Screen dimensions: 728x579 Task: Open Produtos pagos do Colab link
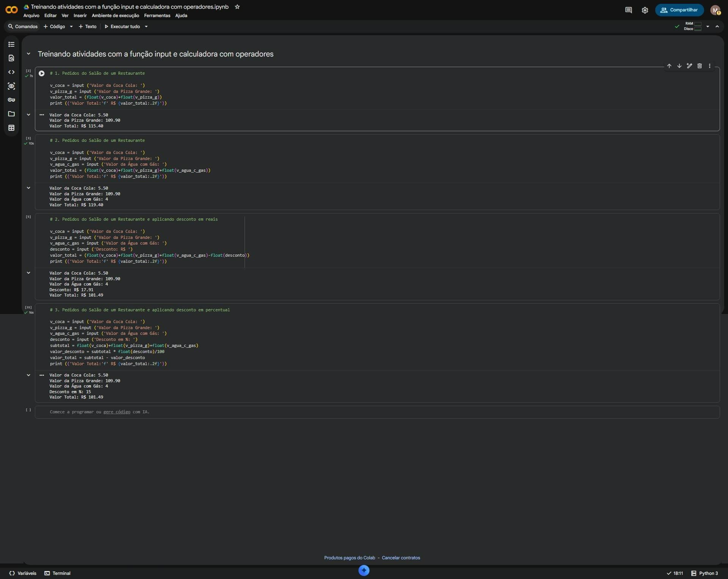click(x=349, y=558)
